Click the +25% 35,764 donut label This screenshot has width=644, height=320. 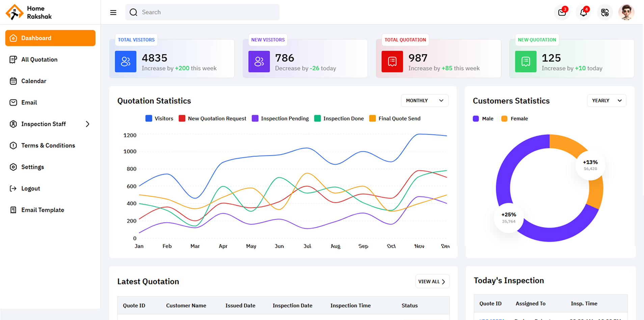pos(509,218)
